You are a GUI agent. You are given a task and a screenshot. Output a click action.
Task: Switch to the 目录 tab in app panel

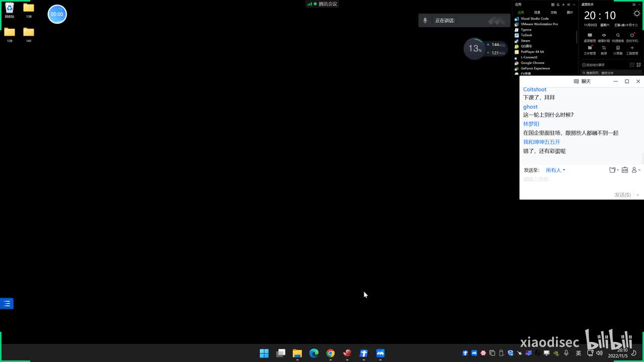click(537, 12)
